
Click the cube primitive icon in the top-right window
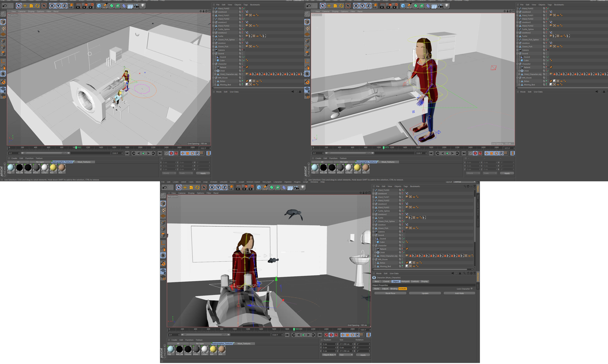[x=403, y=6]
